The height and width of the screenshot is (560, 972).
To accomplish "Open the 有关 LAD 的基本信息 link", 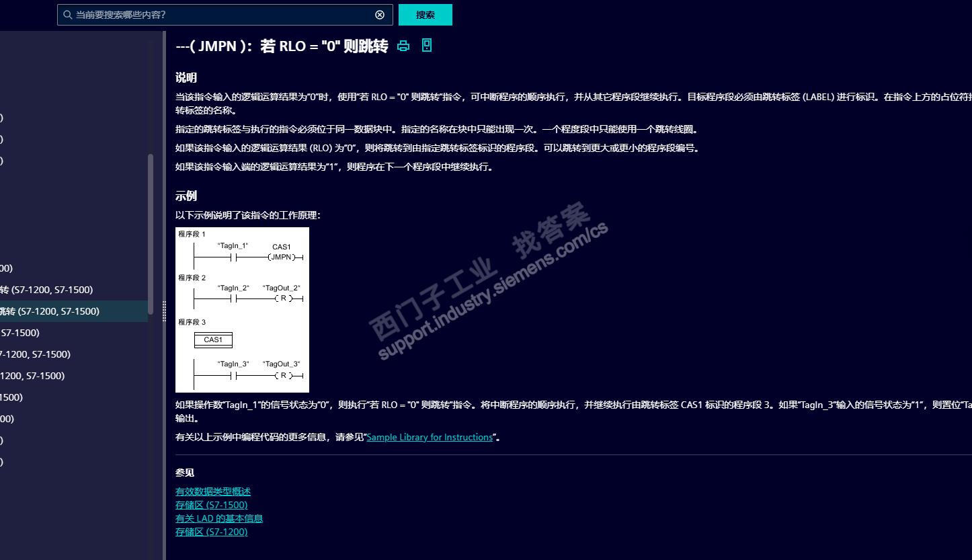I will (219, 518).
